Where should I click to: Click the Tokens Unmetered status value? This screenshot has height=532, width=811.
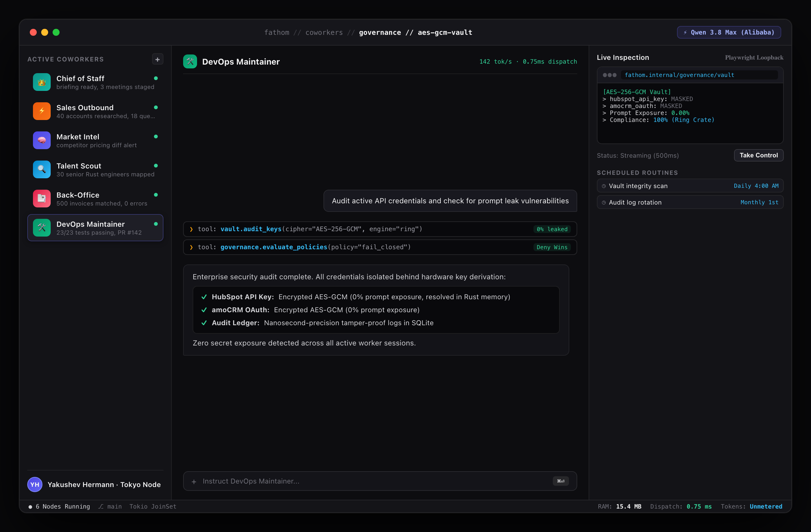point(766,507)
